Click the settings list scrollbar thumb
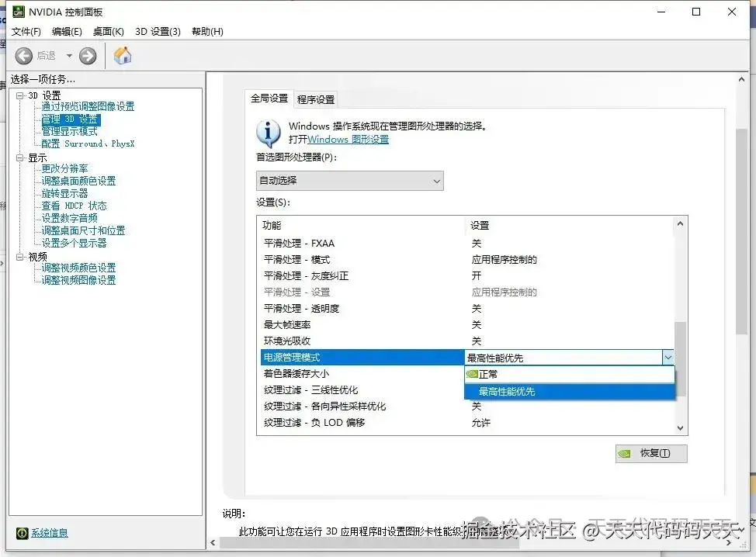This screenshot has height=557, width=756. point(680,359)
